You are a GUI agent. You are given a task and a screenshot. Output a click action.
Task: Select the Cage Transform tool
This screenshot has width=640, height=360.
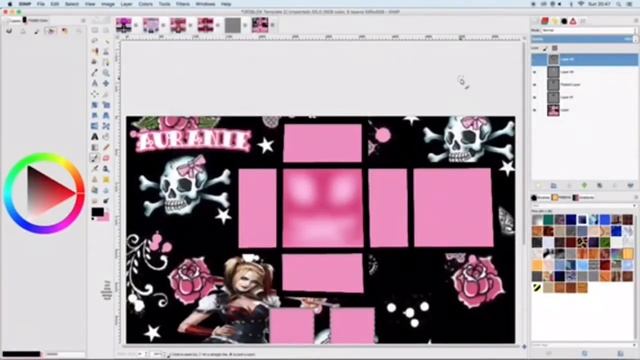[106, 126]
